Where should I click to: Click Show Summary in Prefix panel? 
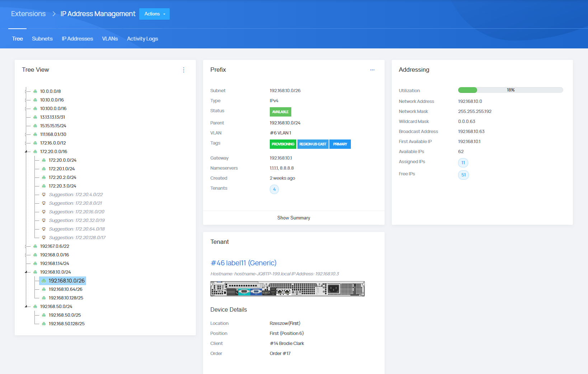(293, 218)
